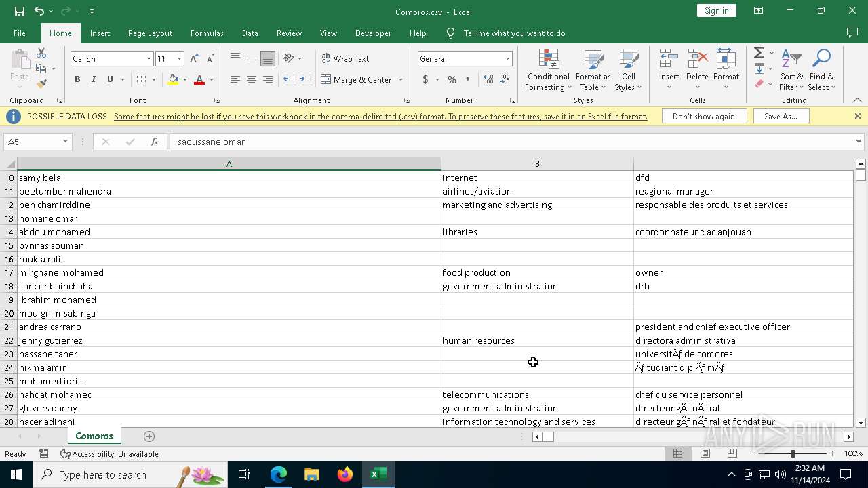Click the Top Align icon

pos(235,58)
